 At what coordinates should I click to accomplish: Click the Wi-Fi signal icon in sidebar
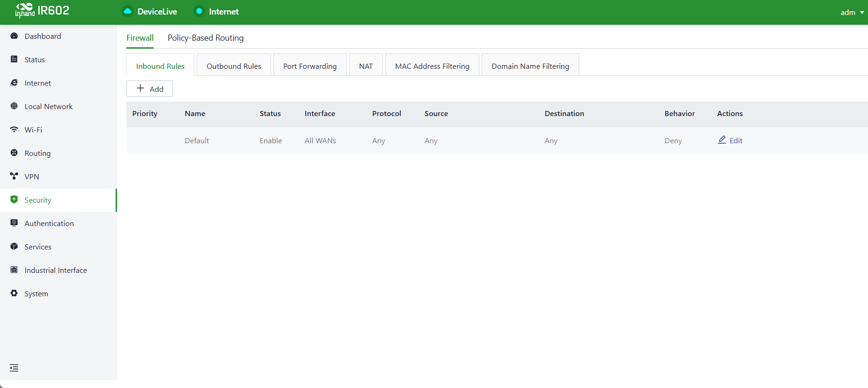pyautogui.click(x=14, y=130)
